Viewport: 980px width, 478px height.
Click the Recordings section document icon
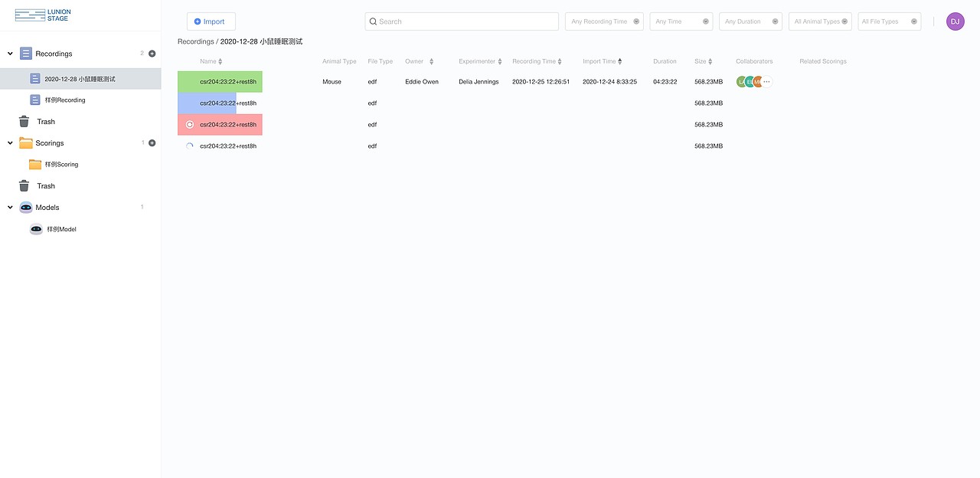(26, 54)
